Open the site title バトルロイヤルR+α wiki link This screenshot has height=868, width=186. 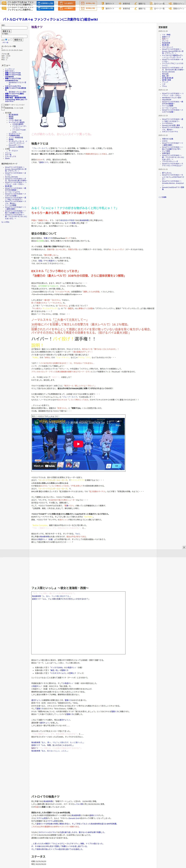coord(50,20)
